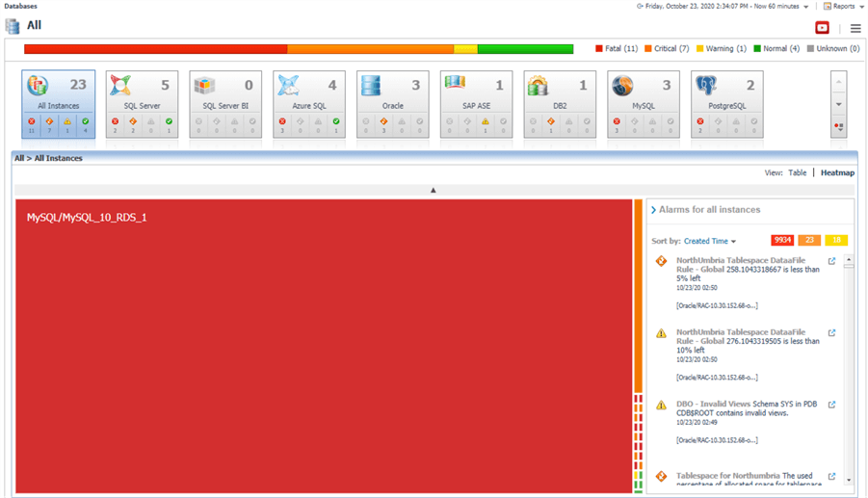Click the Normal (4) legend entry

coord(776,49)
